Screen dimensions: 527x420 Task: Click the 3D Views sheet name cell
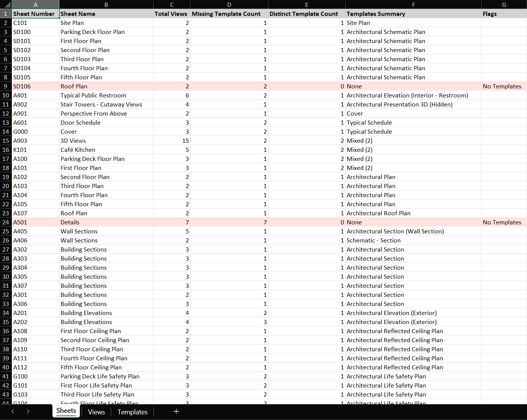(106, 141)
